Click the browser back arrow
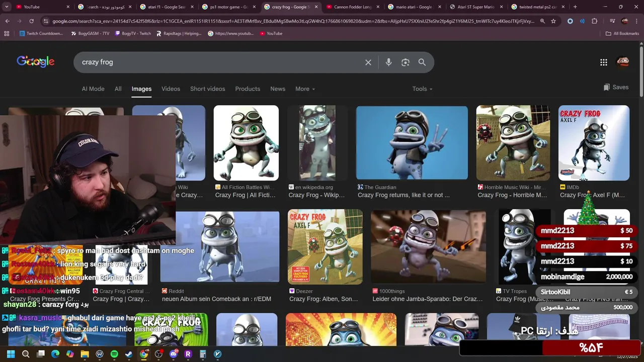Image resolution: width=644 pixels, height=362 pixels. 7,21
